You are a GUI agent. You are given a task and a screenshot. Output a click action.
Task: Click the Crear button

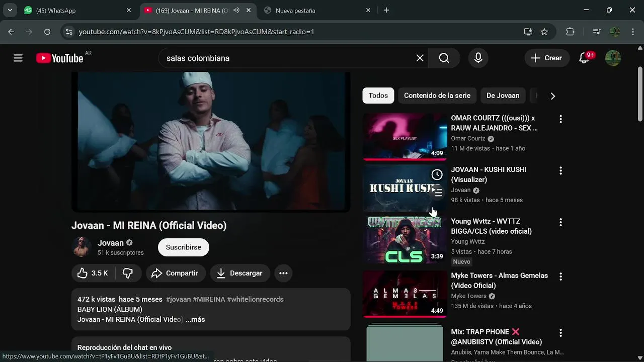tap(547, 58)
